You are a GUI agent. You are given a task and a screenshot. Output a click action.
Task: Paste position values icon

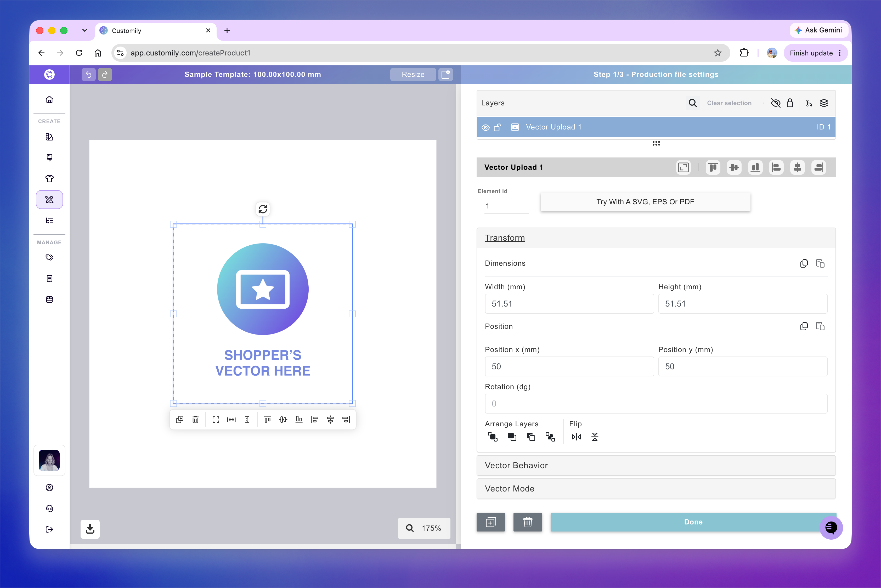[x=820, y=326]
